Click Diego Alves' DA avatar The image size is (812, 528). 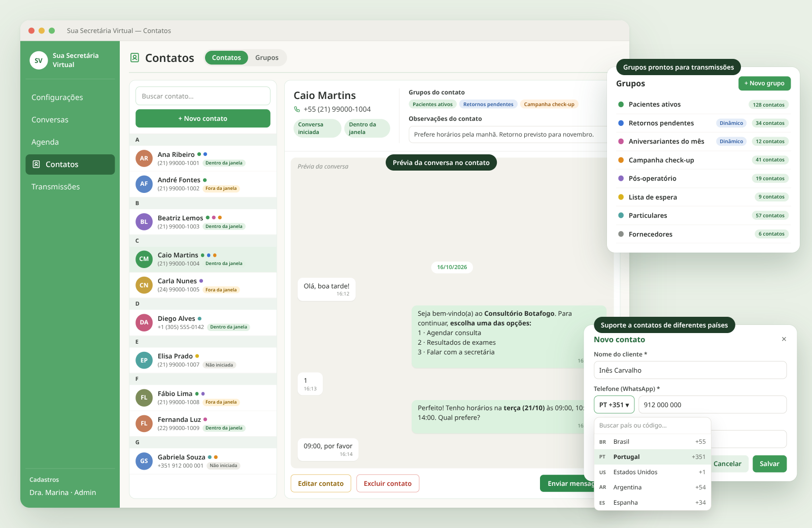[x=144, y=322]
